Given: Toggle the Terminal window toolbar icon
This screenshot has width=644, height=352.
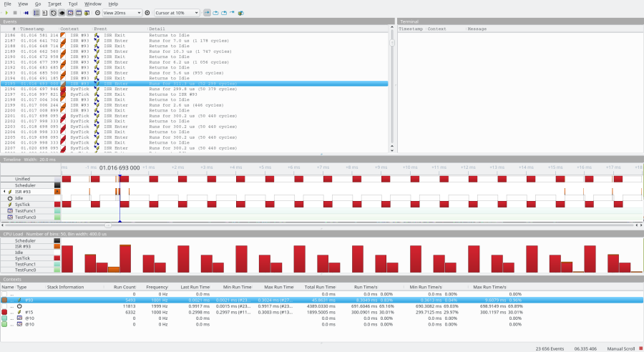Looking at the screenshot, I should [79, 13].
